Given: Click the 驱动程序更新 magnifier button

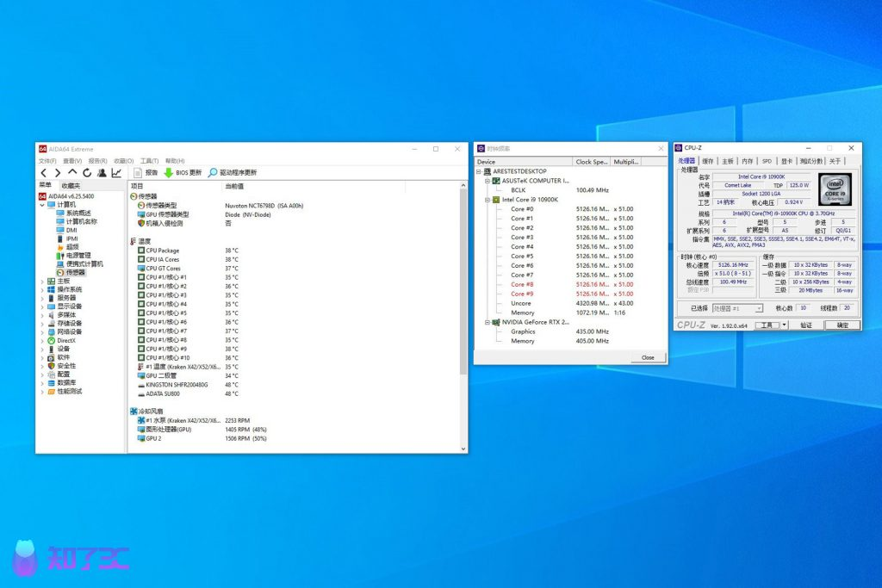Looking at the screenshot, I should [233, 172].
